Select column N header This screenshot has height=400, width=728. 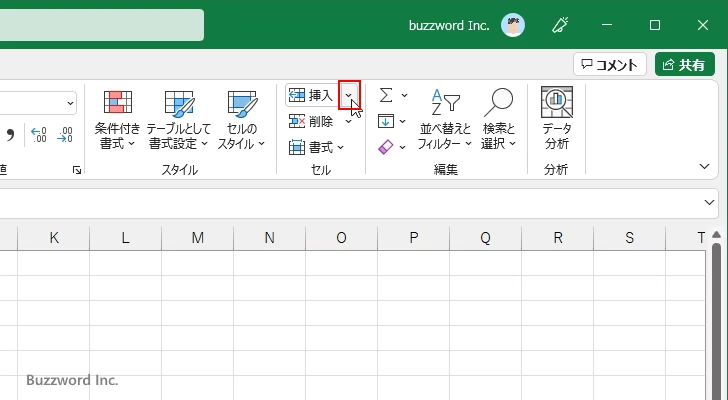coord(269,238)
